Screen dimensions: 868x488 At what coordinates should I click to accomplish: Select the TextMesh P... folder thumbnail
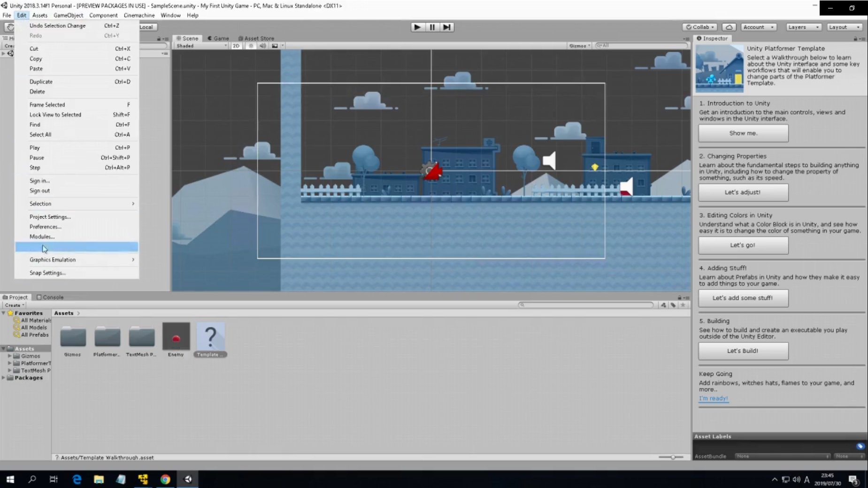[x=141, y=337]
